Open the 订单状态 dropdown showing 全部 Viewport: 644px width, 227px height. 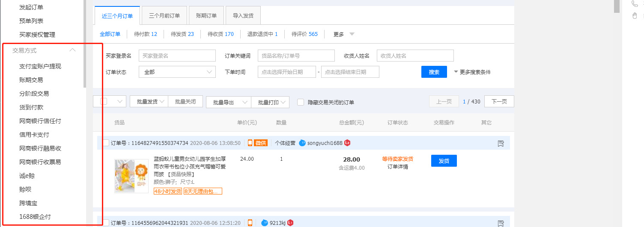(177, 72)
